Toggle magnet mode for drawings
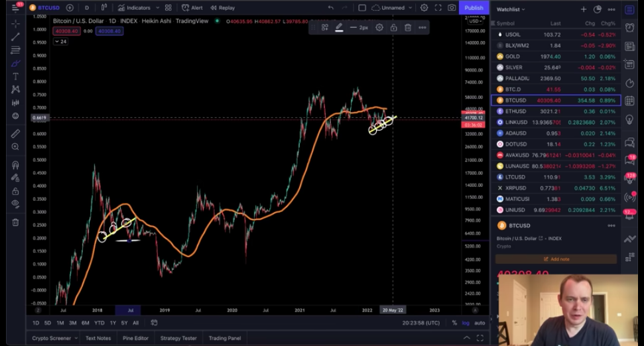The width and height of the screenshot is (644, 346). tap(16, 165)
